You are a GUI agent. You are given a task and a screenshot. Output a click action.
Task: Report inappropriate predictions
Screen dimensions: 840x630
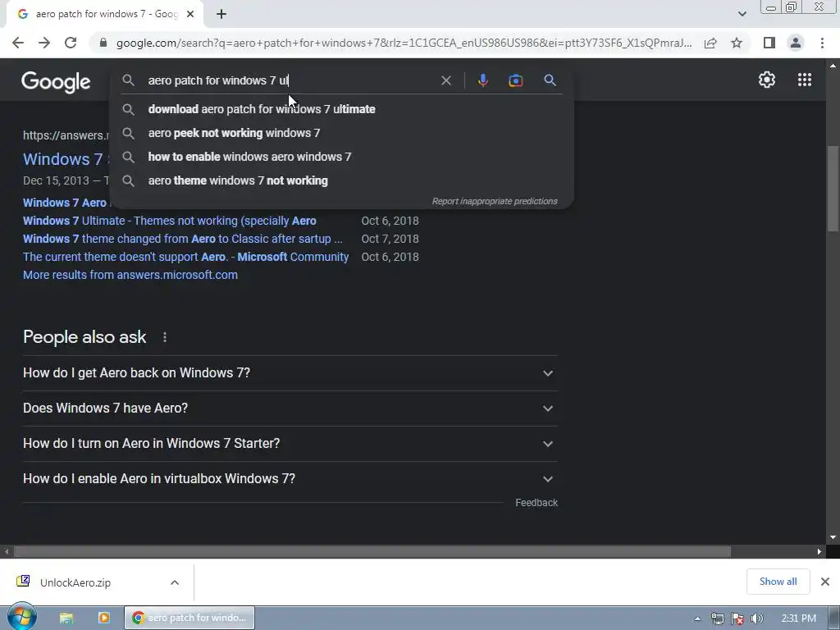[495, 202]
